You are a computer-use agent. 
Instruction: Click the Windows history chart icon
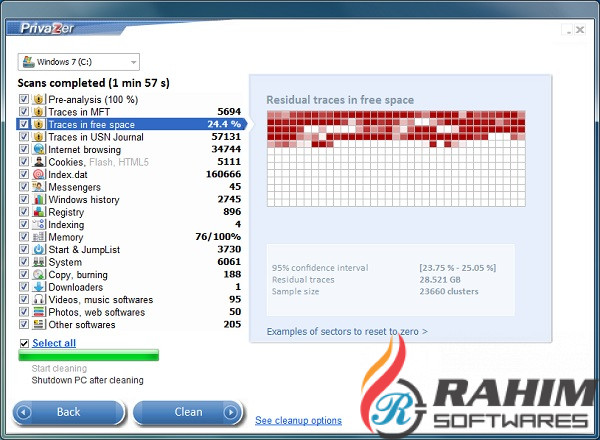point(39,199)
